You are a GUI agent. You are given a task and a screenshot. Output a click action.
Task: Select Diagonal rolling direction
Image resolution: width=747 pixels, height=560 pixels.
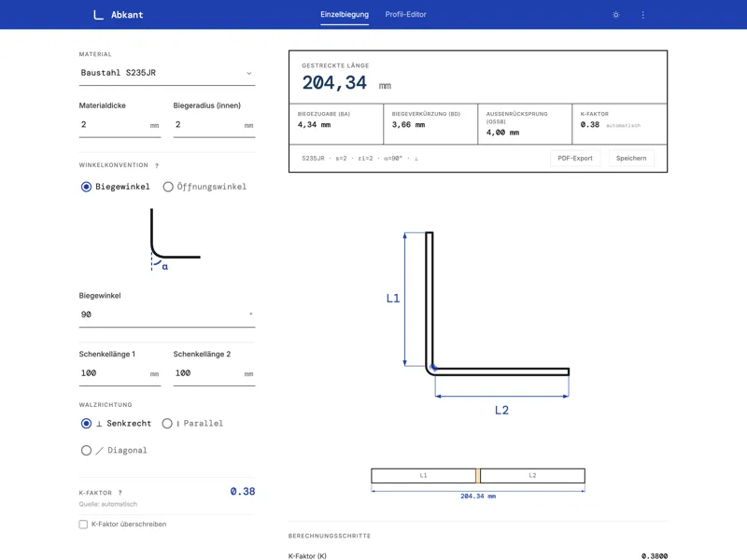tap(87, 451)
